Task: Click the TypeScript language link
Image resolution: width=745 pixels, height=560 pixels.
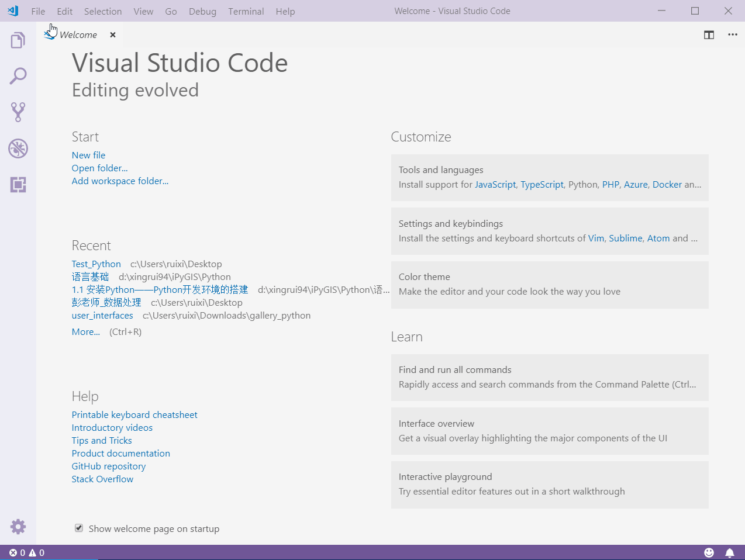Action: (x=542, y=184)
